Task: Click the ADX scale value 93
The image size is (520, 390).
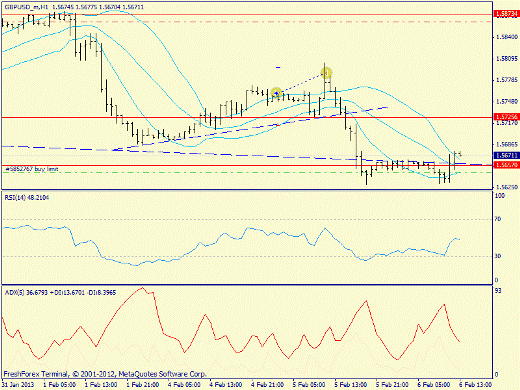Action: [x=498, y=291]
